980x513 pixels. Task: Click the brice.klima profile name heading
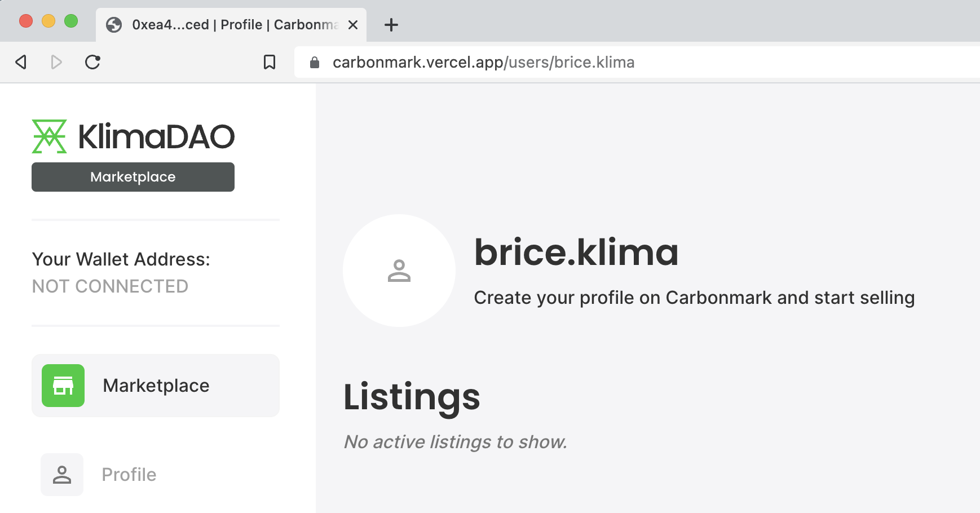pos(576,253)
